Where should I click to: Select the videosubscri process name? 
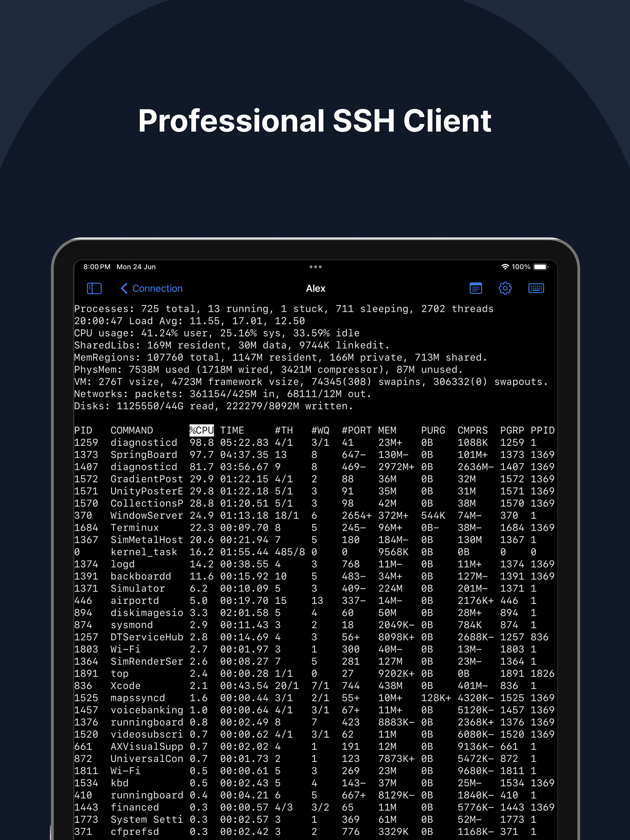(147, 734)
